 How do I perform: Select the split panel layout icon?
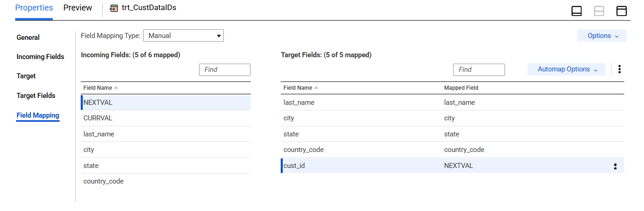pos(599,11)
